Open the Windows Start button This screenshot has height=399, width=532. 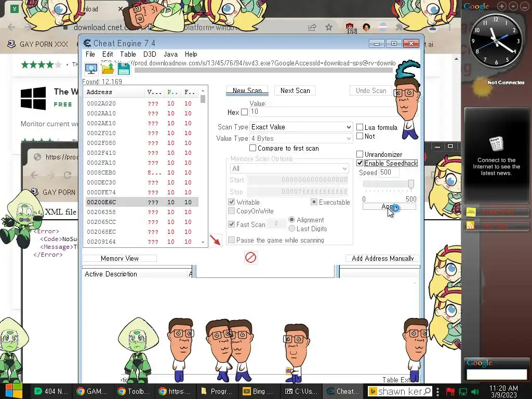click(x=14, y=391)
